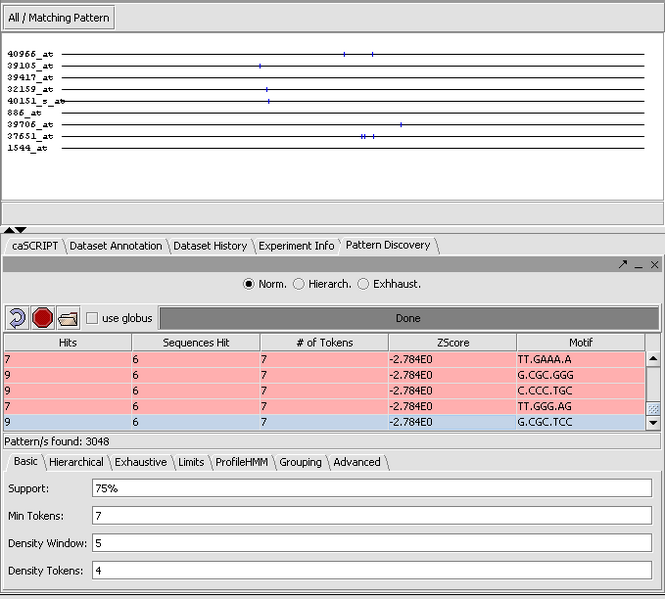Image resolution: width=665 pixels, height=599 pixels.
Task: Click the restart pattern discovery arrow icon
Action: [x=17, y=318]
